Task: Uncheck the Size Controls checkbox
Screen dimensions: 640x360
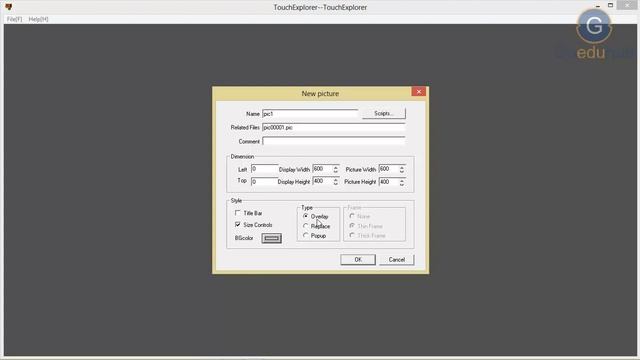Action: pyautogui.click(x=238, y=224)
